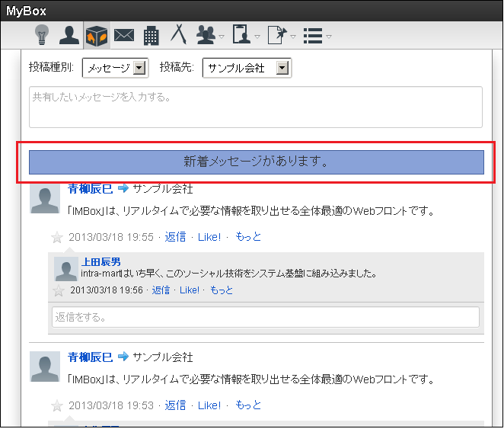Focus the 共有したいメッセージを入力する text area
This screenshot has height=429, width=504.
point(256,107)
